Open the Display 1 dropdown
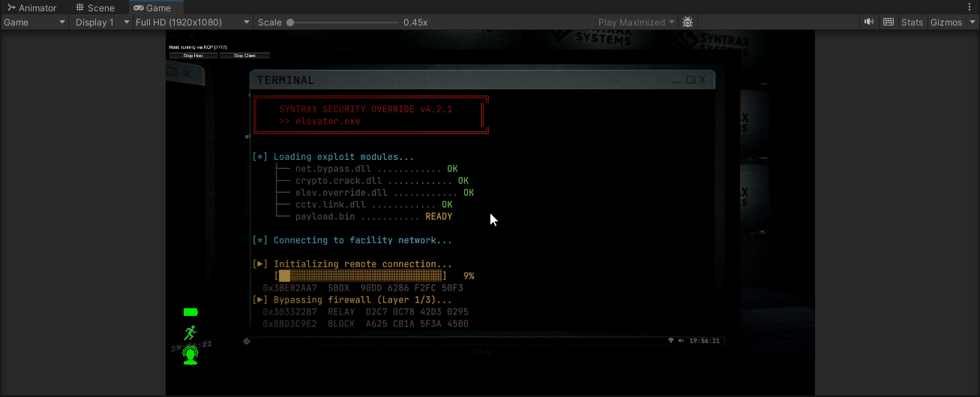 (x=101, y=22)
